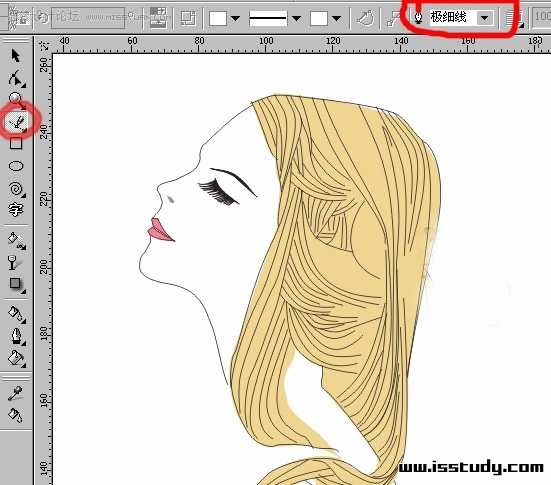Select the Interactive Blend tool
Screen dimensions: 551x485
coord(16,240)
